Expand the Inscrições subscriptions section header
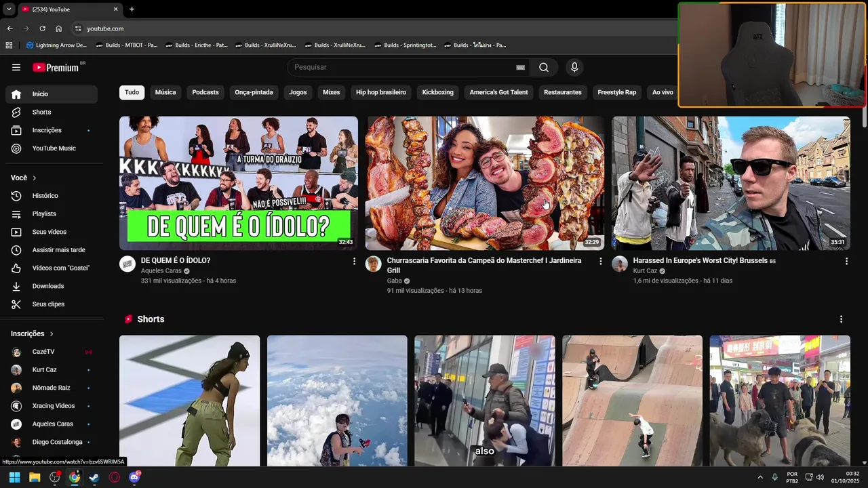The width and height of the screenshot is (868, 488). pyautogui.click(x=33, y=333)
